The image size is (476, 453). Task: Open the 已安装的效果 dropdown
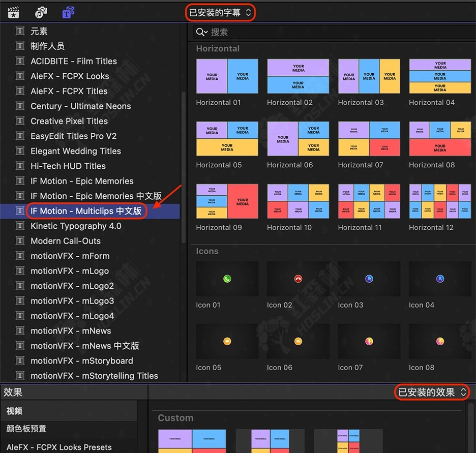432,392
